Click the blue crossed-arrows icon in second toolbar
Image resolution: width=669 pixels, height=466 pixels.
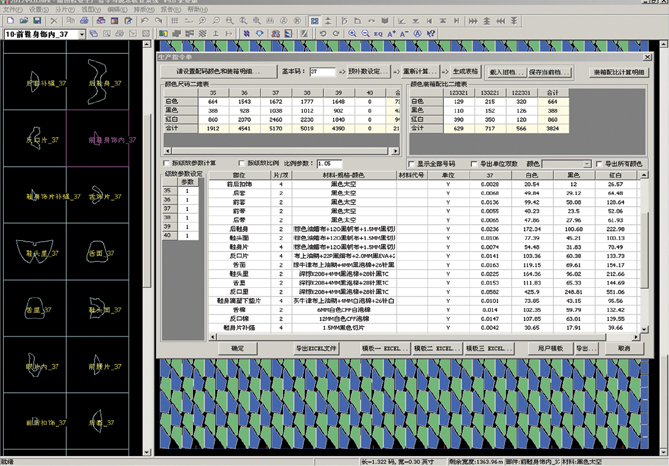click(x=246, y=33)
